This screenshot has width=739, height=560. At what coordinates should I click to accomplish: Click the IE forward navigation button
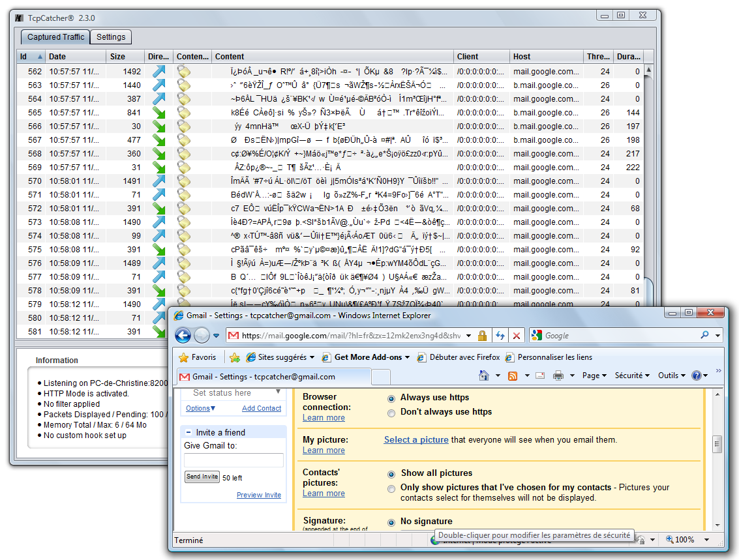tap(202, 335)
